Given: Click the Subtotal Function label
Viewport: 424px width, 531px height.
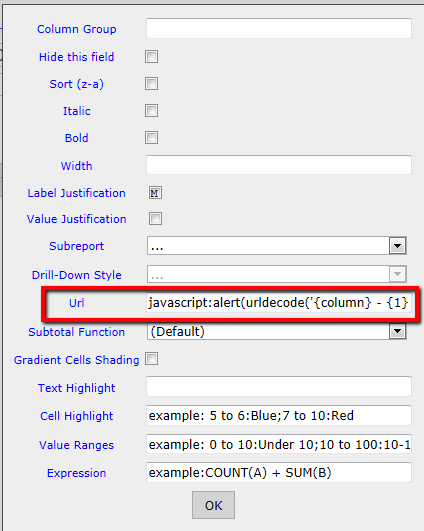Looking at the screenshot, I should tap(77, 332).
